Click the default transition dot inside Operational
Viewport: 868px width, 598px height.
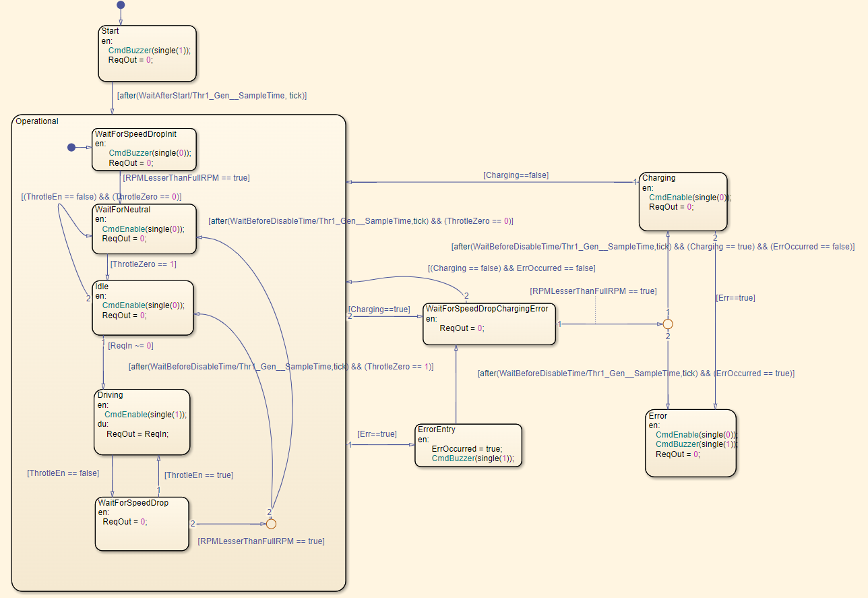[71, 147]
